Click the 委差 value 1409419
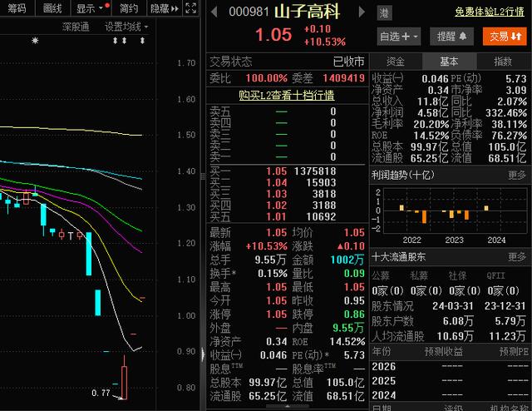This screenshot has height=411, width=532. 343,78
